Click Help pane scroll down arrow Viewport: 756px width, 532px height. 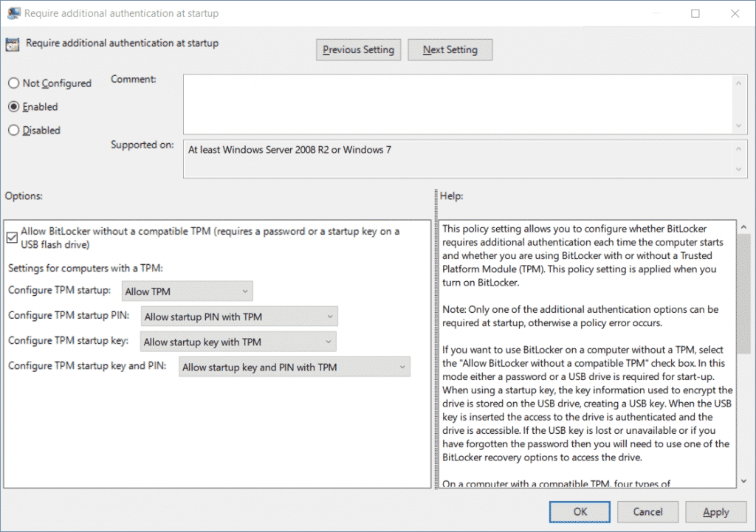743,481
